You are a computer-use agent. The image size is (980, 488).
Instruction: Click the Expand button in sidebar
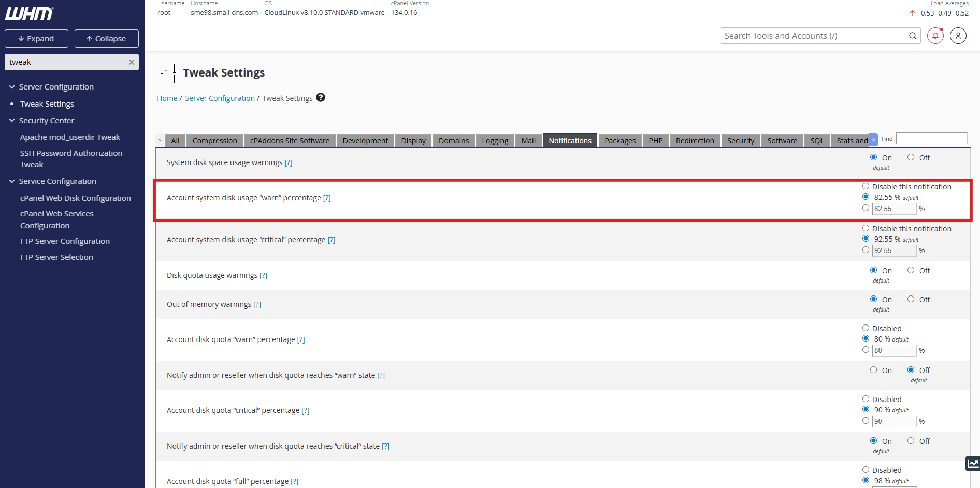tap(36, 39)
